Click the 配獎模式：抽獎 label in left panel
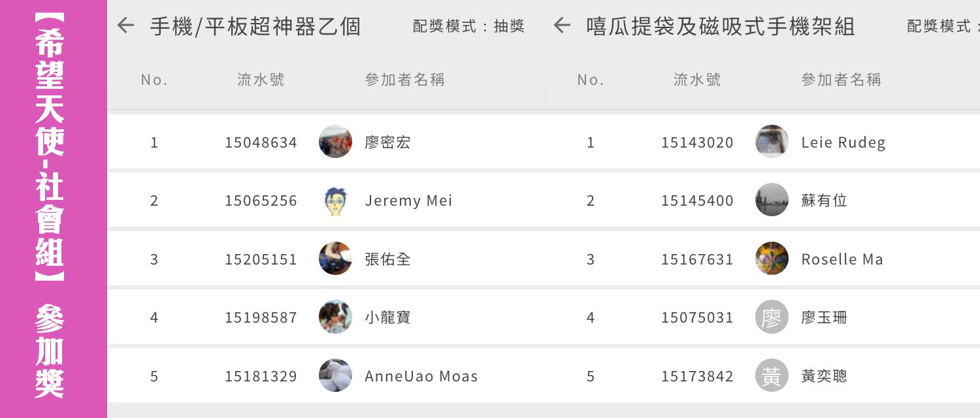The image size is (980, 418). pos(469,26)
